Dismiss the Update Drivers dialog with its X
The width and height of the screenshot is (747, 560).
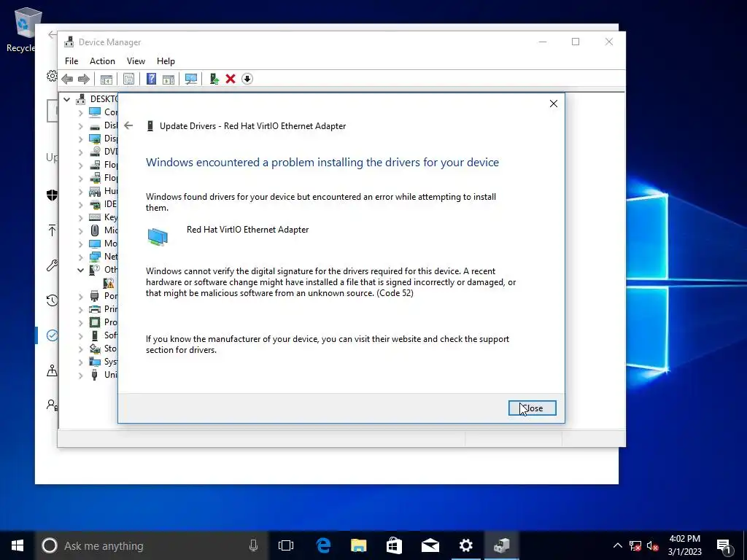(x=553, y=104)
